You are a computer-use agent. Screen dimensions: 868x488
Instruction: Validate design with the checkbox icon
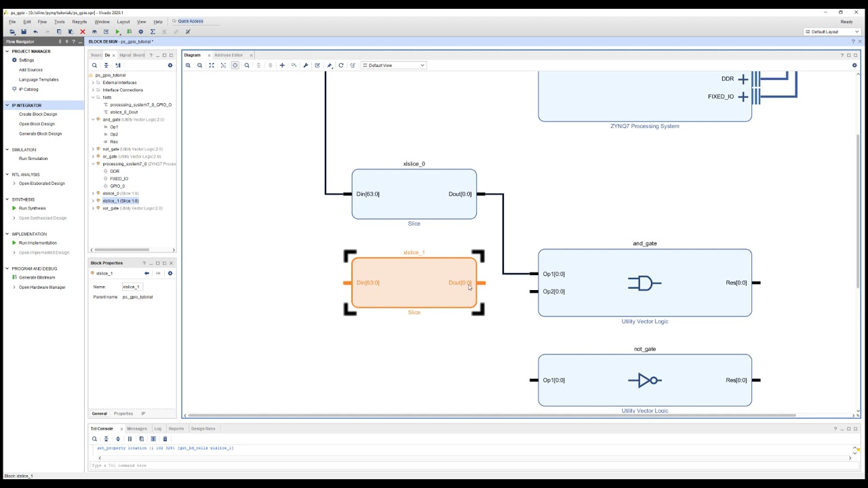click(317, 65)
